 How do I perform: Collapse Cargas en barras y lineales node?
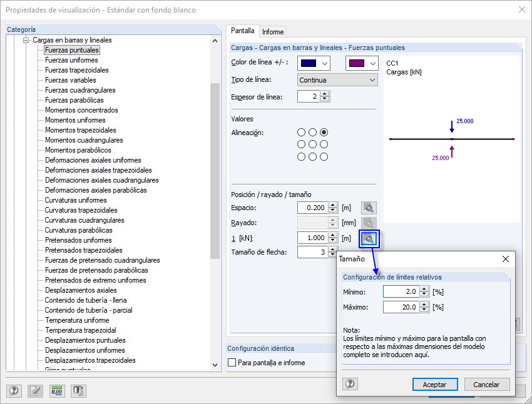click(x=26, y=40)
